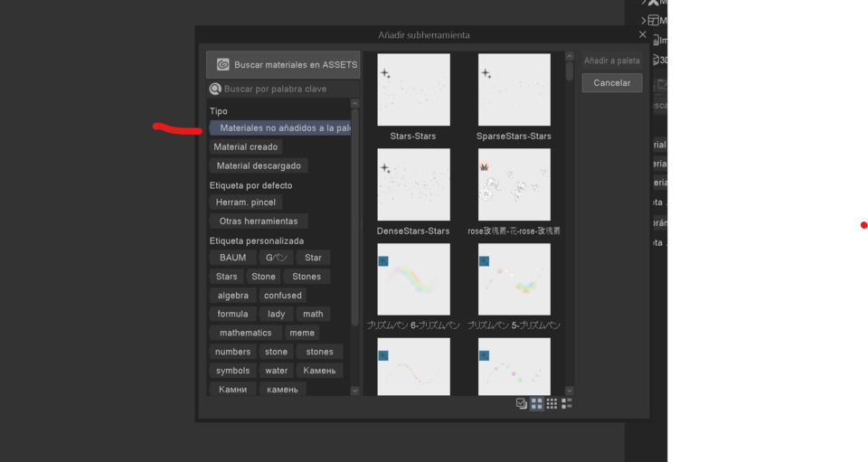Image resolution: width=868 pixels, height=462 pixels.
Task: Click the meme tag
Action: point(302,333)
